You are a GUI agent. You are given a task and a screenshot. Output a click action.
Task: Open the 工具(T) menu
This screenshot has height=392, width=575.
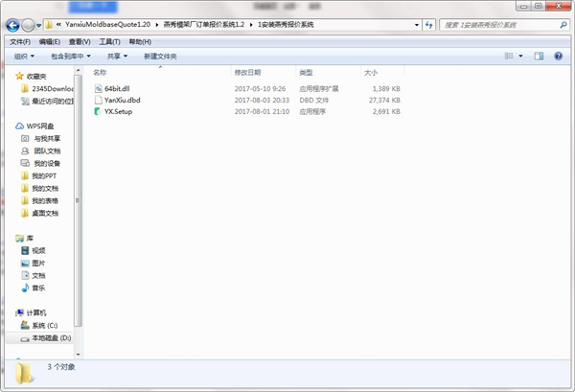[x=108, y=42]
